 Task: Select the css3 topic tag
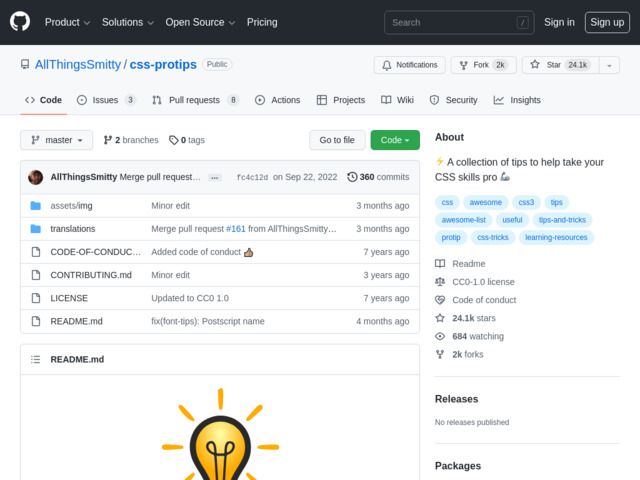[x=526, y=202]
